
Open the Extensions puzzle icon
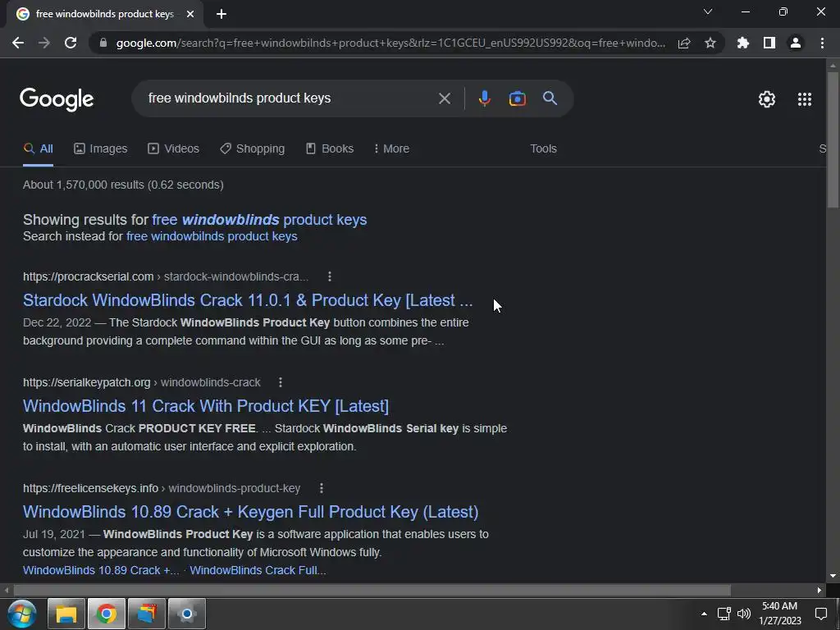[743, 43]
